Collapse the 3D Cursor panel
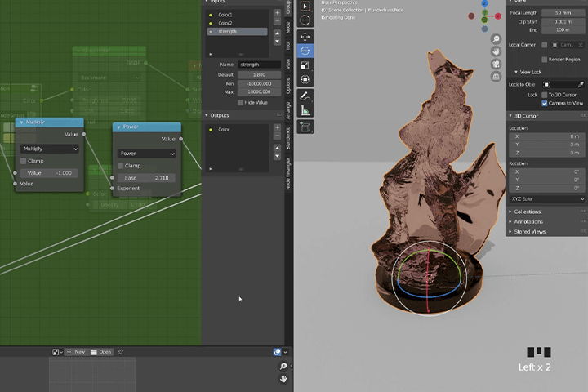 point(510,116)
